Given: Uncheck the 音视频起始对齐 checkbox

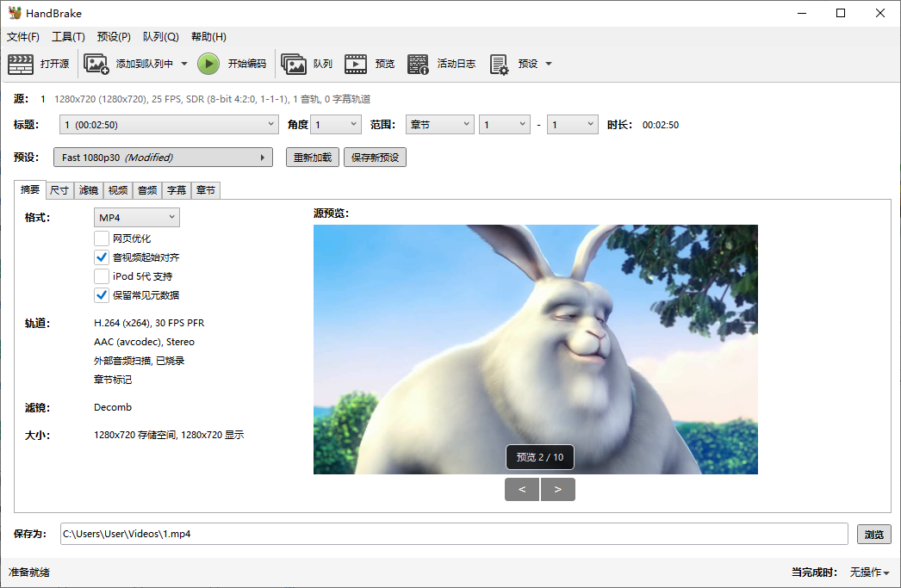Looking at the screenshot, I should point(102,257).
